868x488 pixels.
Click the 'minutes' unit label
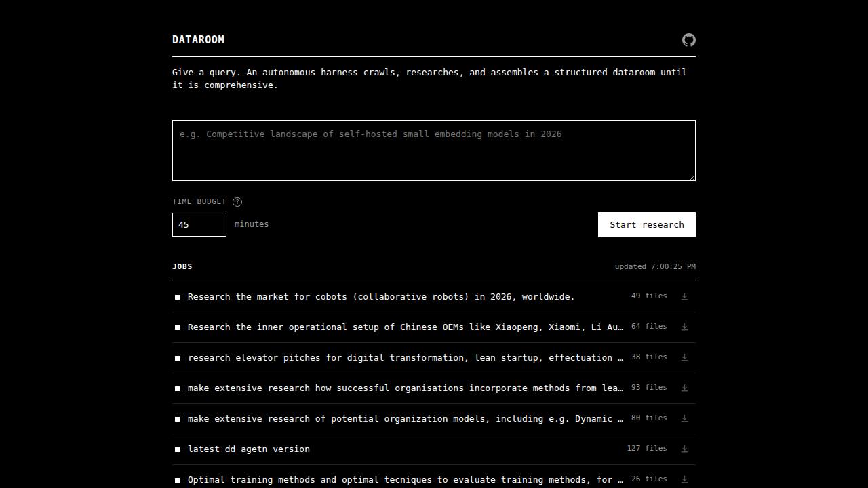pyautogui.click(x=252, y=224)
